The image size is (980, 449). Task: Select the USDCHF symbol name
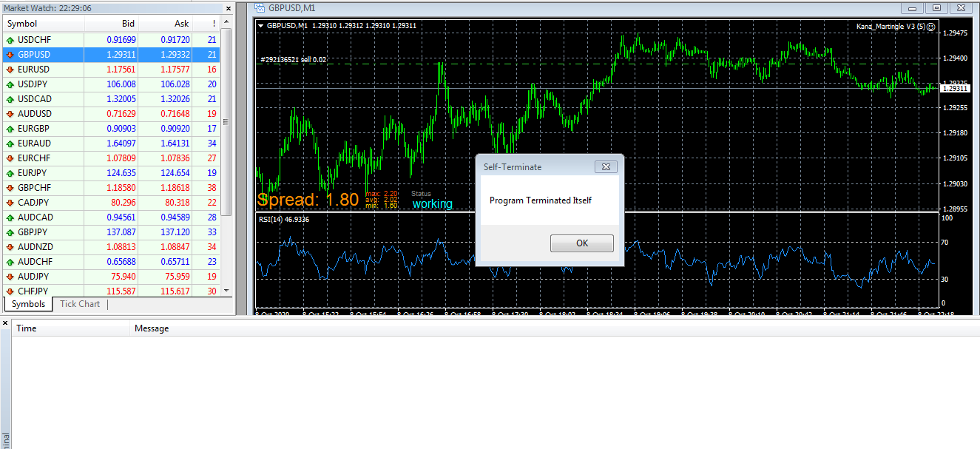[x=34, y=40]
